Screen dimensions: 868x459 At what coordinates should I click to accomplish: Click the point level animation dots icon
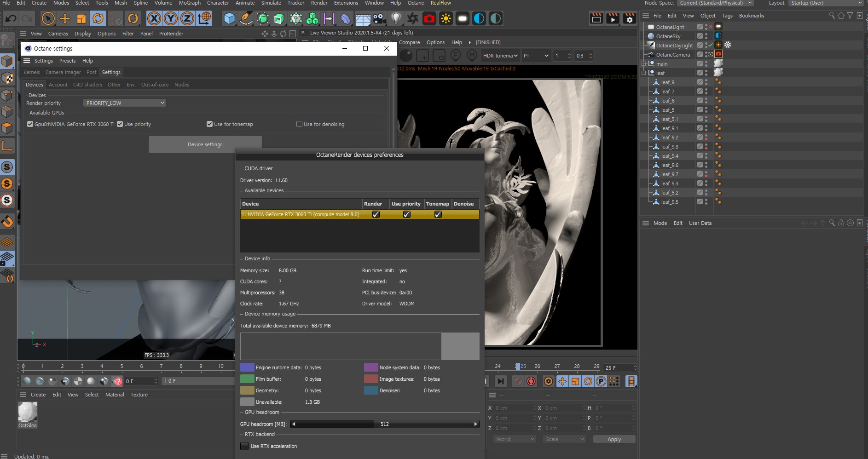pyautogui.click(x=614, y=381)
